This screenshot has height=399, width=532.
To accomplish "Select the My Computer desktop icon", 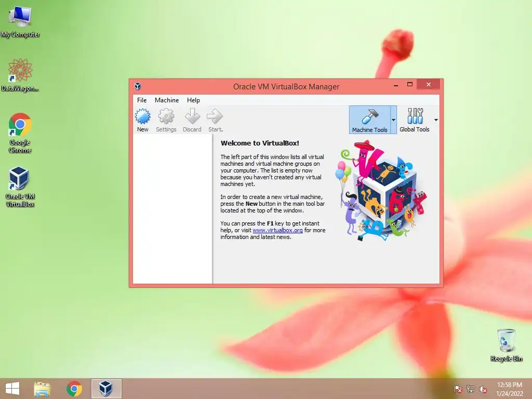I will point(20,21).
